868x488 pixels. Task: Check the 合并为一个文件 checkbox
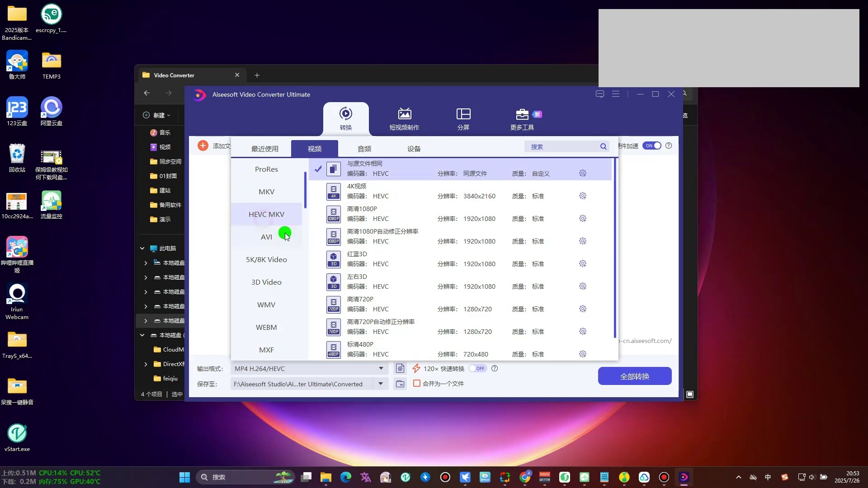click(x=417, y=383)
